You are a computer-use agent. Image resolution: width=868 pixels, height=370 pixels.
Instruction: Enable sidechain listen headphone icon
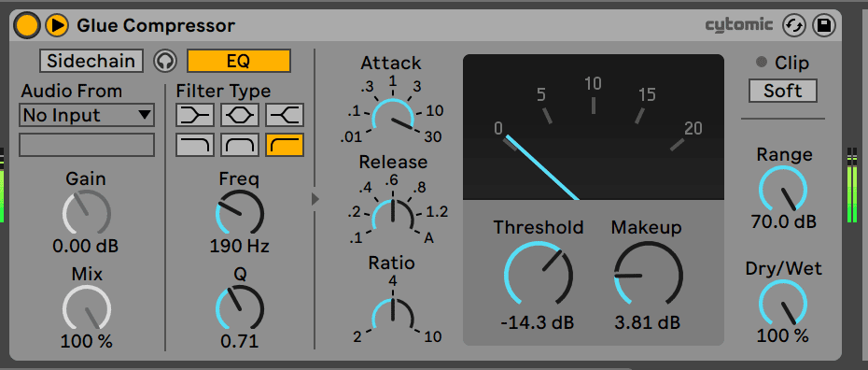[164, 61]
